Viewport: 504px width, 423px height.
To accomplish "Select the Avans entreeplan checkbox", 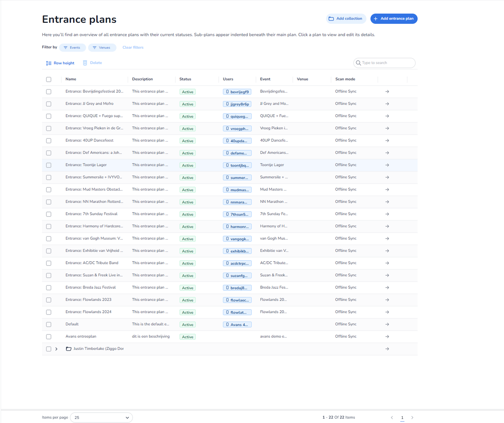I will pyautogui.click(x=49, y=337).
